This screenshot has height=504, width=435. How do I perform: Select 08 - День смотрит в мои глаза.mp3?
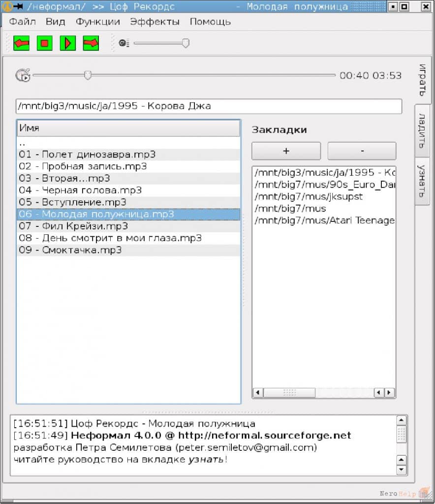(x=128, y=238)
